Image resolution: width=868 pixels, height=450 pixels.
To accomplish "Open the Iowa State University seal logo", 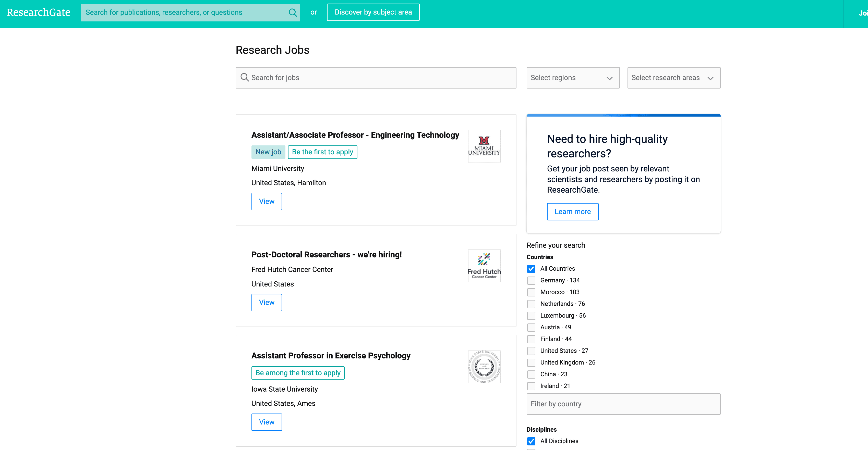I will coord(484,367).
